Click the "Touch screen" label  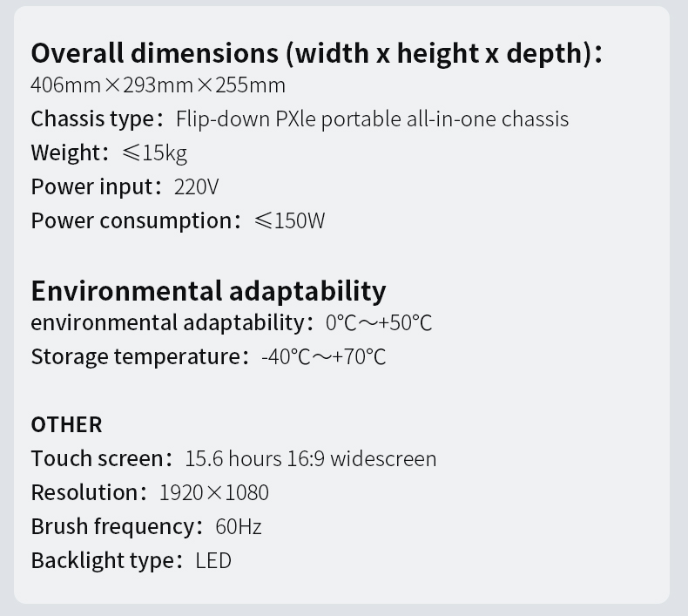(x=98, y=458)
